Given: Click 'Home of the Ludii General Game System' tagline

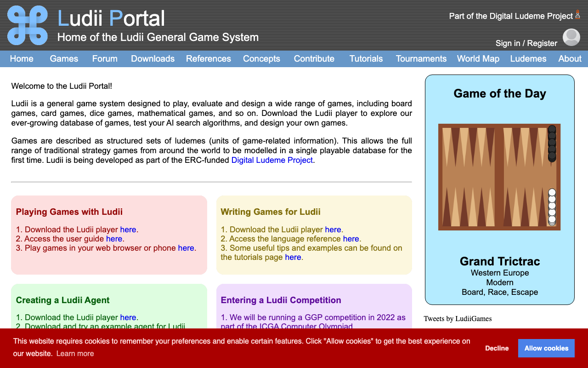Looking at the screenshot, I should [158, 37].
